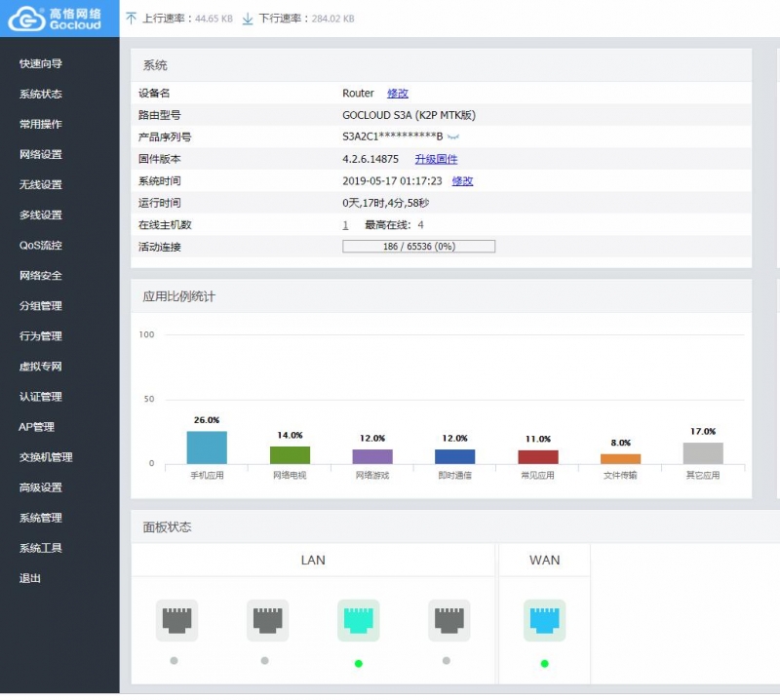
Task: Click the active third LAN port icon
Action: pos(358,620)
